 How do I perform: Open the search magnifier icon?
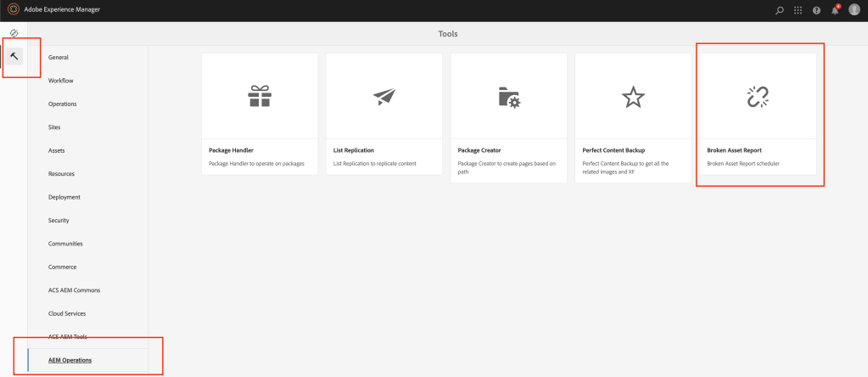click(x=780, y=10)
